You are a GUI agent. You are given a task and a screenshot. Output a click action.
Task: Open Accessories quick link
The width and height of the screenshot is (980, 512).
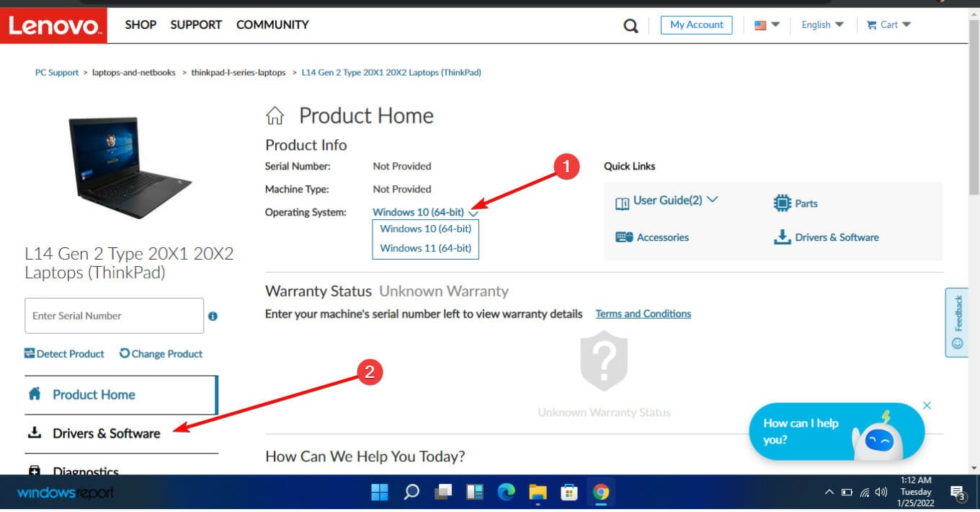coord(663,237)
